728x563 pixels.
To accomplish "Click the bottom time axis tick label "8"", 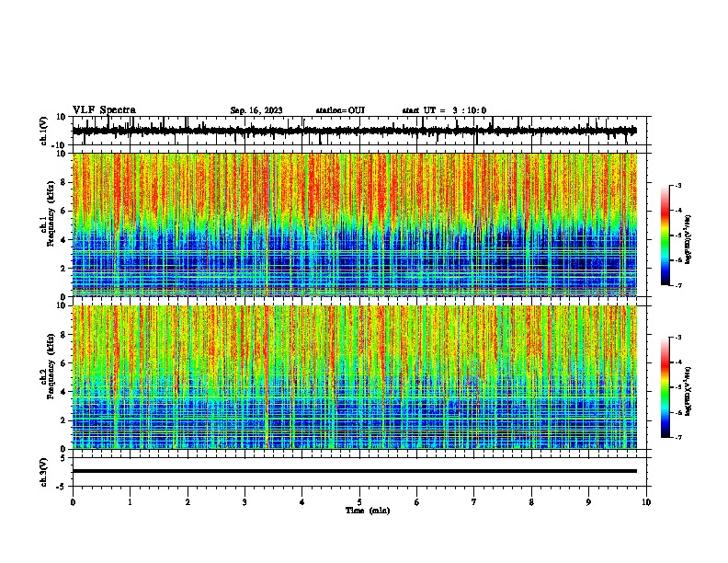I will click(x=531, y=502).
